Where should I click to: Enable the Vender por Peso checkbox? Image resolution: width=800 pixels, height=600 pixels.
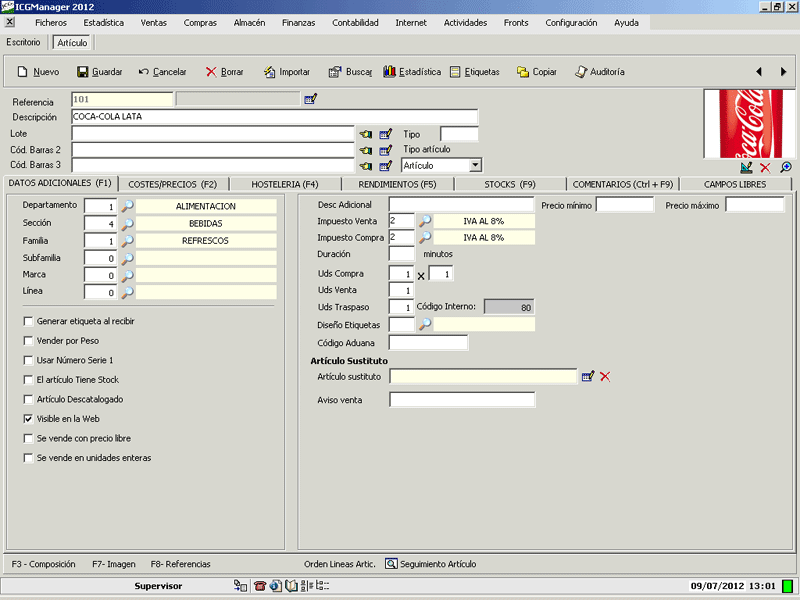click(x=28, y=340)
